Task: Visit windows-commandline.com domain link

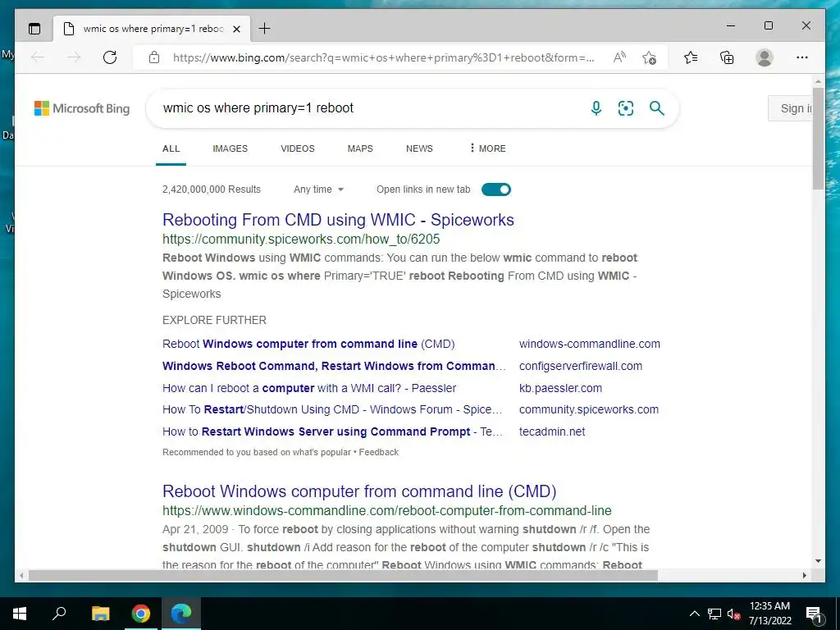Action: tap(589, 344)
